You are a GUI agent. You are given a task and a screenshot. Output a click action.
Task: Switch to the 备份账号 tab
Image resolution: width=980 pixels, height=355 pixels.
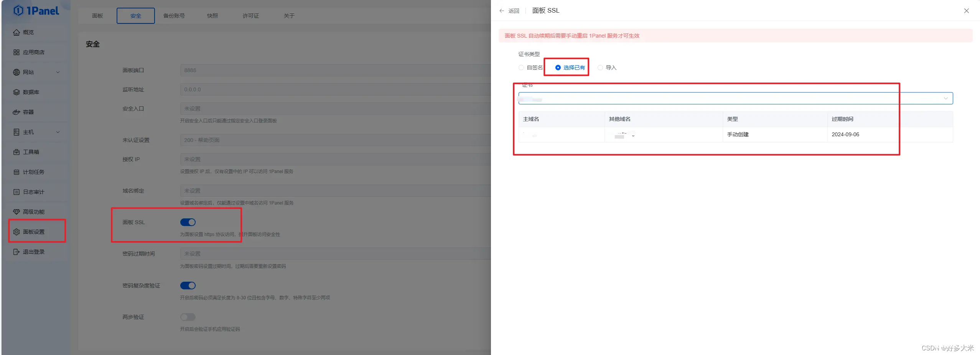click(174, 16)
